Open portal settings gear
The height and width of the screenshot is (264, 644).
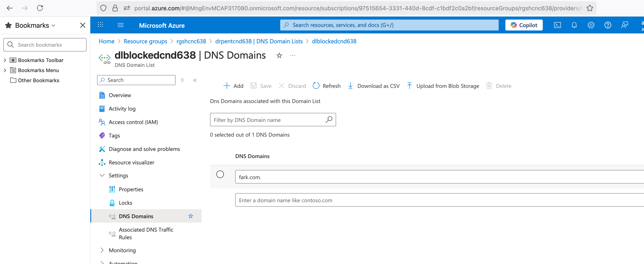(x=591, y=25)
